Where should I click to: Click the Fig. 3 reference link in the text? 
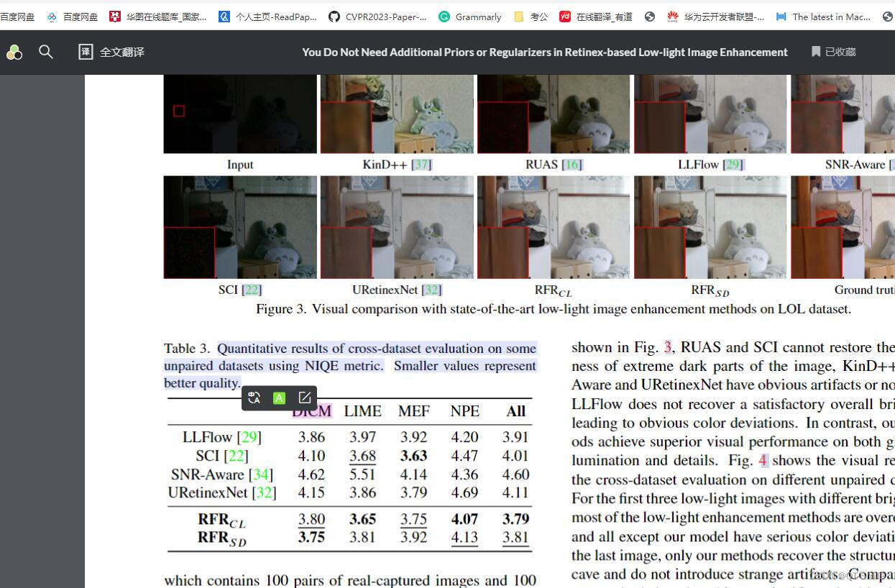click(668, 347)
